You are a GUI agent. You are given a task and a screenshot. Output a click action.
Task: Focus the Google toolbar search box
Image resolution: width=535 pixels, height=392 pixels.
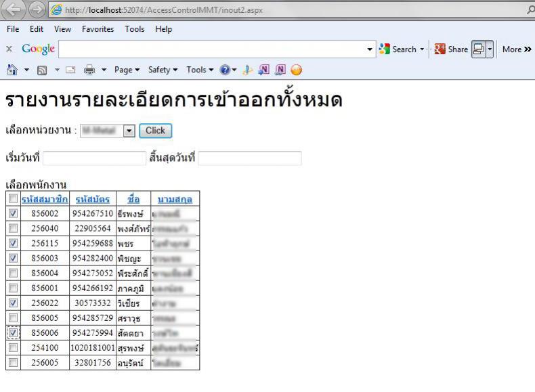[217, 49]
